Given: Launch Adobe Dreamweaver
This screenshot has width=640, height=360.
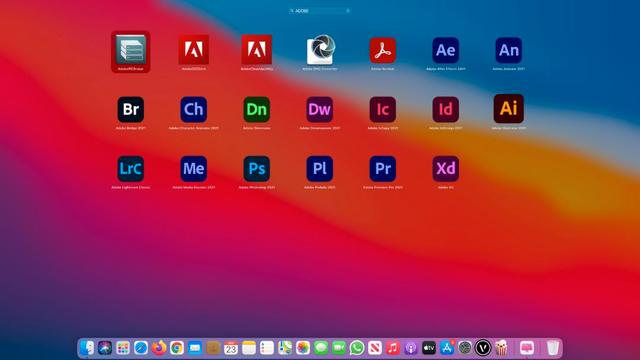Looking at the screenshot, I should [320, 109].
